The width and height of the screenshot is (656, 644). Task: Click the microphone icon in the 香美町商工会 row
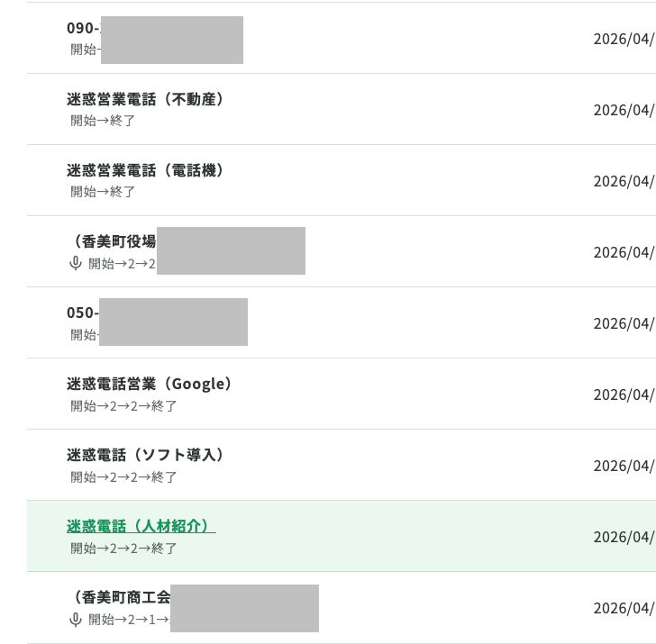point(77,619)
